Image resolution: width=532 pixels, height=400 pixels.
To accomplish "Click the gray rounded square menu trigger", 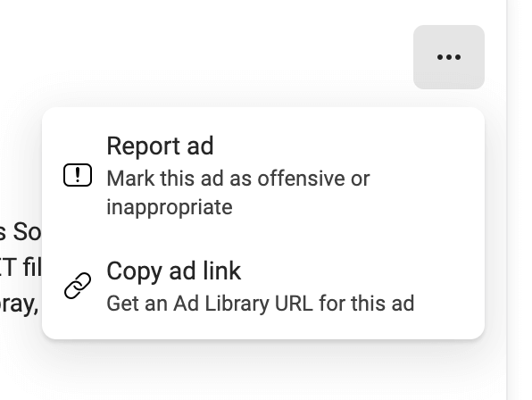I will 448,57.
